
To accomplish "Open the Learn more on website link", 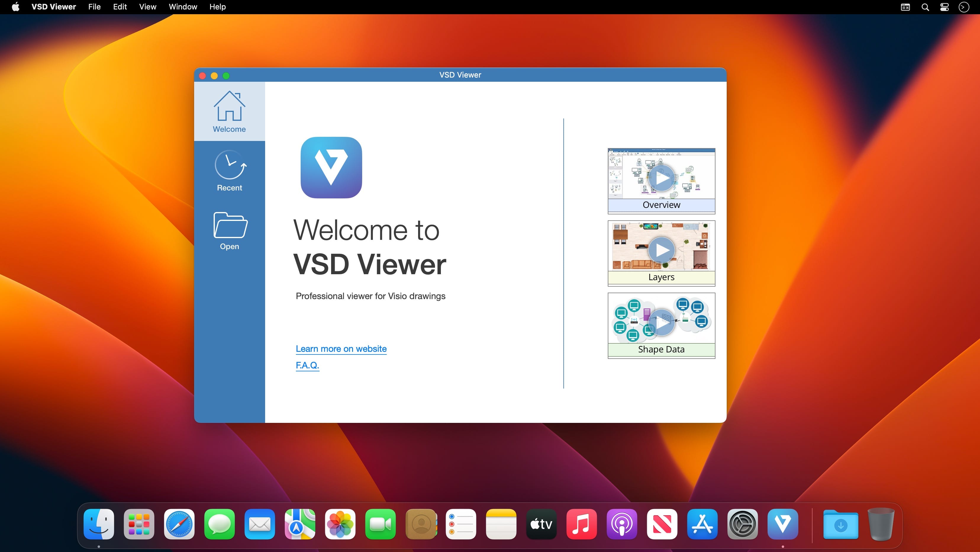I will (x=341, y=349).
